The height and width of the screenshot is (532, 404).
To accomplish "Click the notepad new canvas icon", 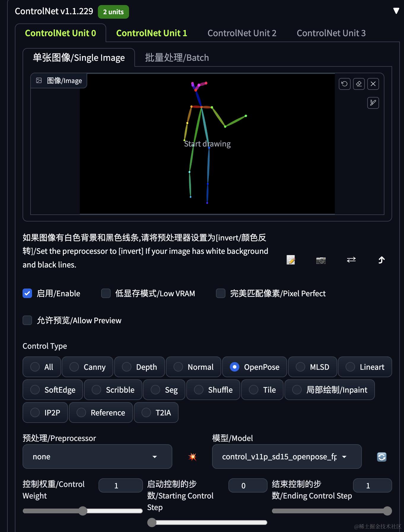I will [291, 260].
